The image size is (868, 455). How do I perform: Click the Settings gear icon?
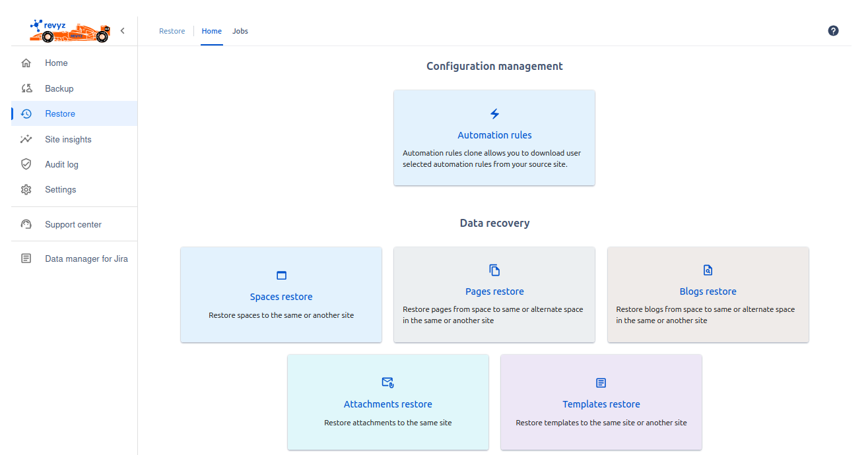pos(26,190)
